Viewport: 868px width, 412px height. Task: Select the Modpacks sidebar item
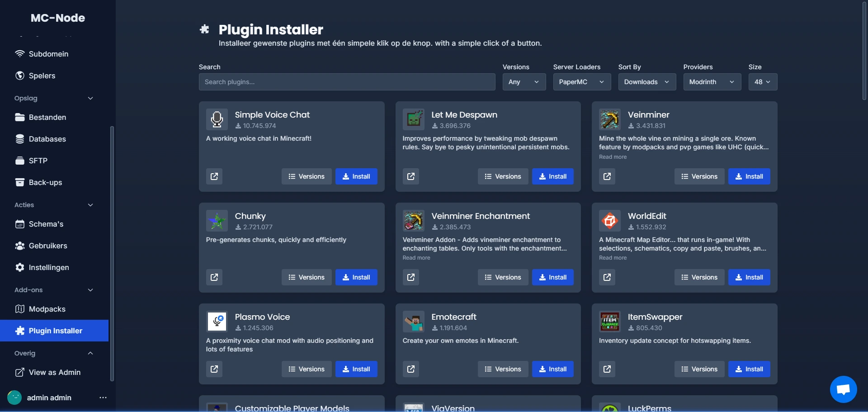[x=47, y=309]
